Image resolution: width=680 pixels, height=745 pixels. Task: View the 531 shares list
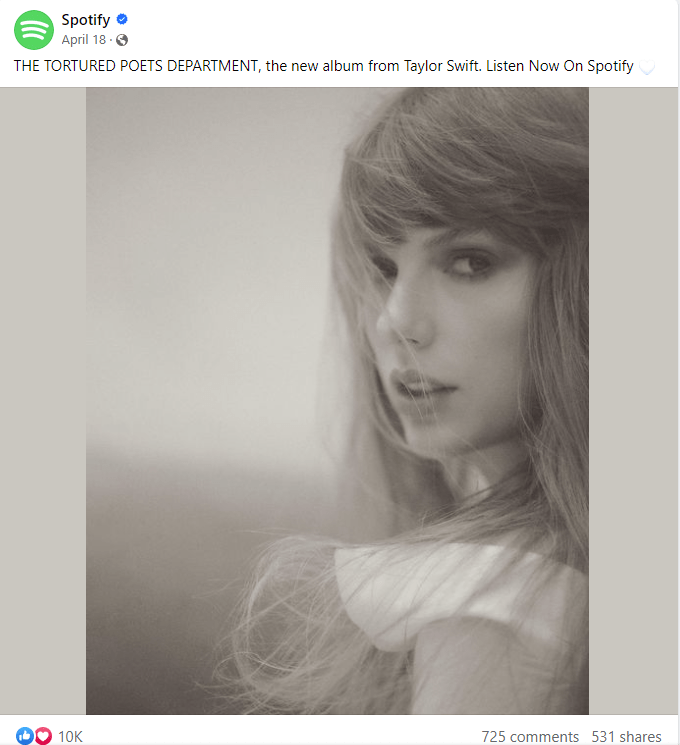626,736
